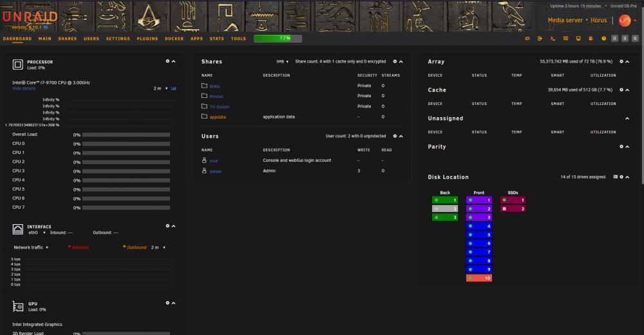644x335 pixels.
Task: Select the red Front slot 10 disk tile
Action: pos(479,278)
